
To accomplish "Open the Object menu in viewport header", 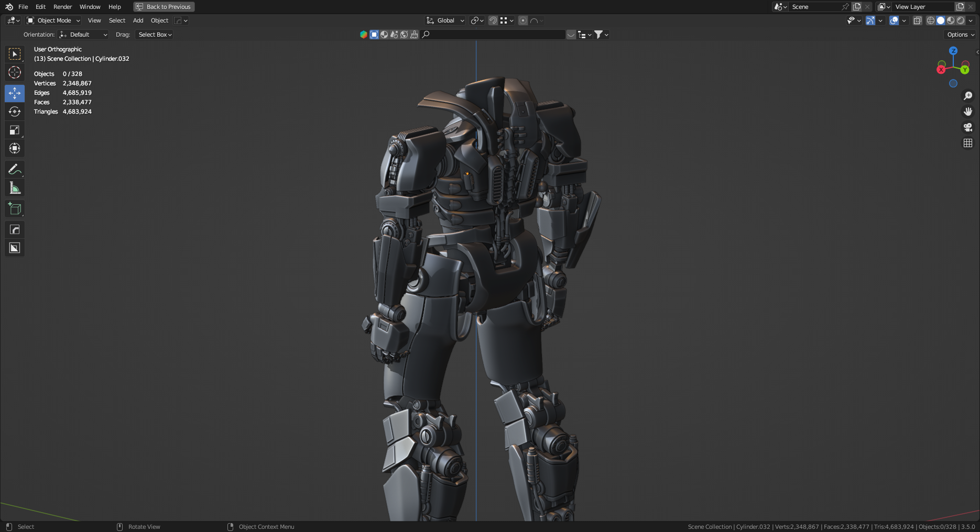I will point(159,20).
